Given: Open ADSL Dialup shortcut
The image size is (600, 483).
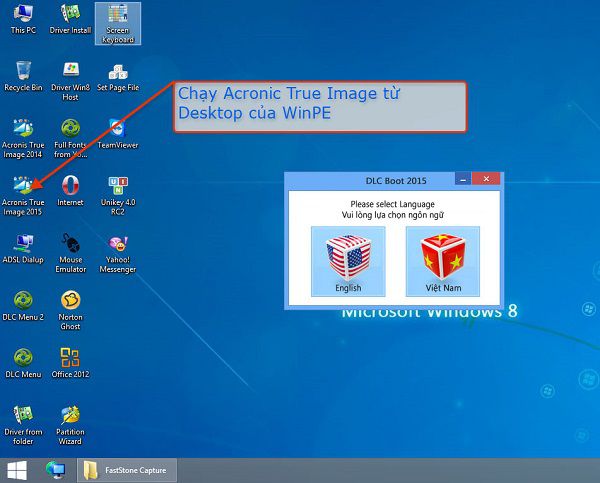Looking at the screenshot, I should click(x=23, y=248).
